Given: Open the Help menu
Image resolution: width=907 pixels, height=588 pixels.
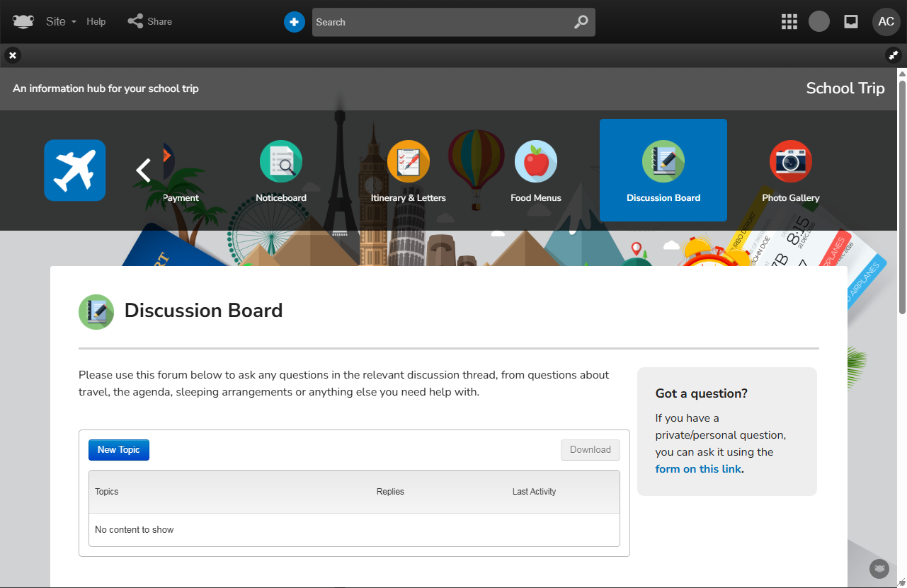Looking at the screenshot, I should click(96, 22).
